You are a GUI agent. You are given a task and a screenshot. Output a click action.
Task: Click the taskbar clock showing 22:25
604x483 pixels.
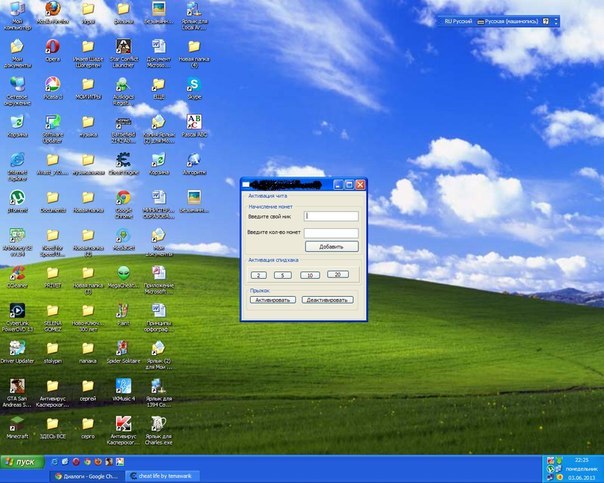point(581,460)
